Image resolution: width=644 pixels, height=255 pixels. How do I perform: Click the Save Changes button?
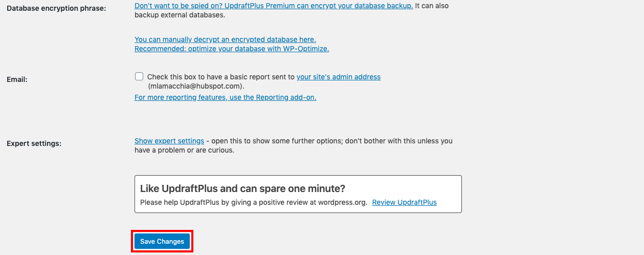tap(162, 242)
